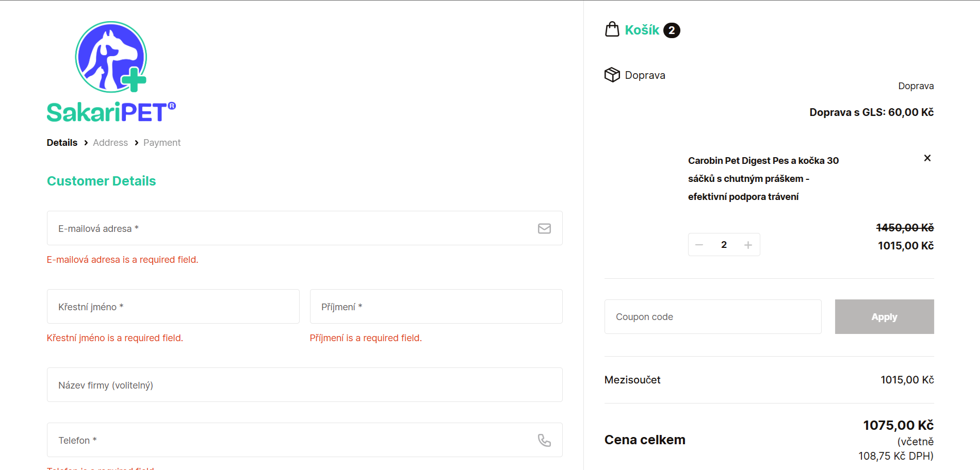Focus the E-mailová adresa field
The width and height of the screenshot is (980, 470).
304,228
